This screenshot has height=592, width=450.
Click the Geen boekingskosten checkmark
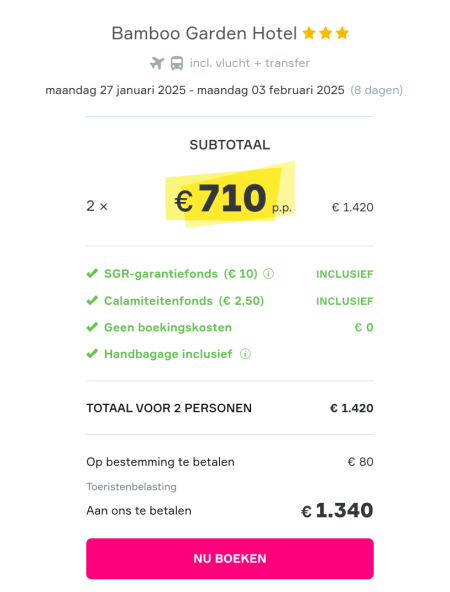92,327
